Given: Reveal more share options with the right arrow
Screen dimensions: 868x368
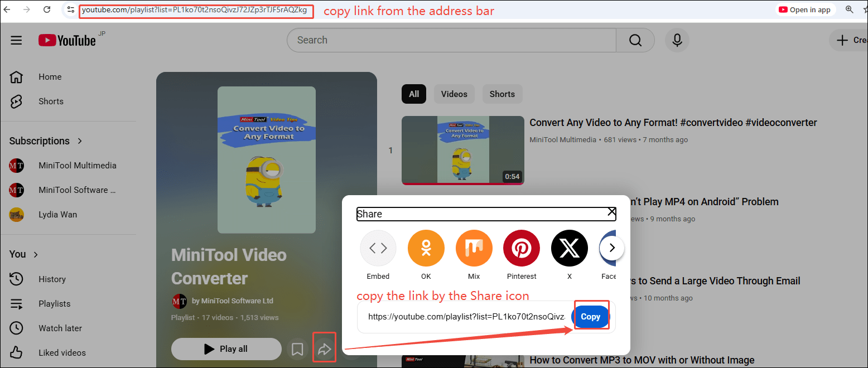Looking at the screenshot, I should [611, 248].
